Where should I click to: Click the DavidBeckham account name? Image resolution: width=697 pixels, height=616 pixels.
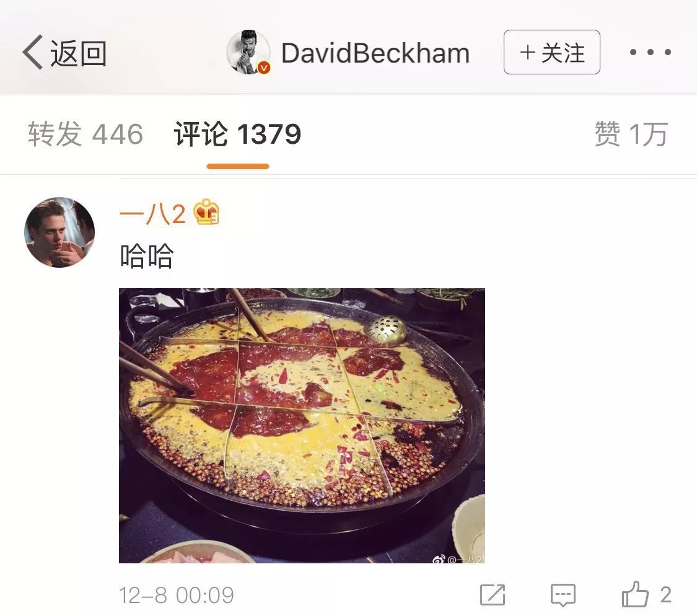[375, 53]
